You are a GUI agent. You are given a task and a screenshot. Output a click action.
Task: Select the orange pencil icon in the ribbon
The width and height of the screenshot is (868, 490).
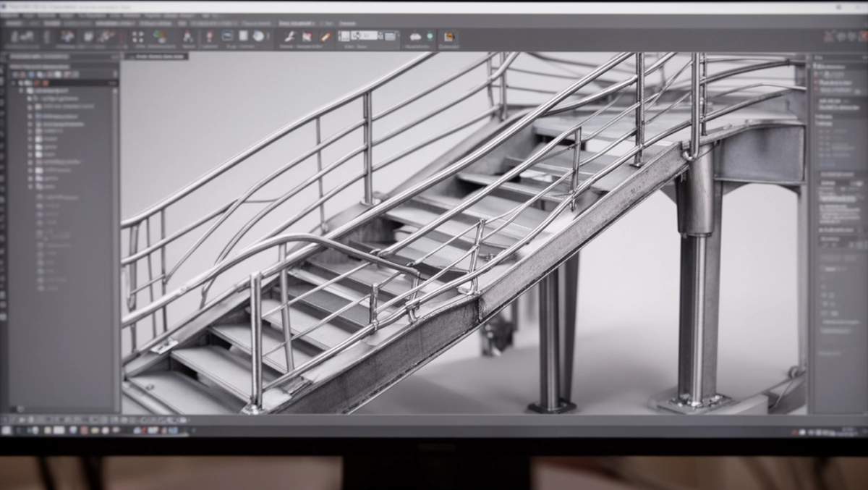point(325,36)
